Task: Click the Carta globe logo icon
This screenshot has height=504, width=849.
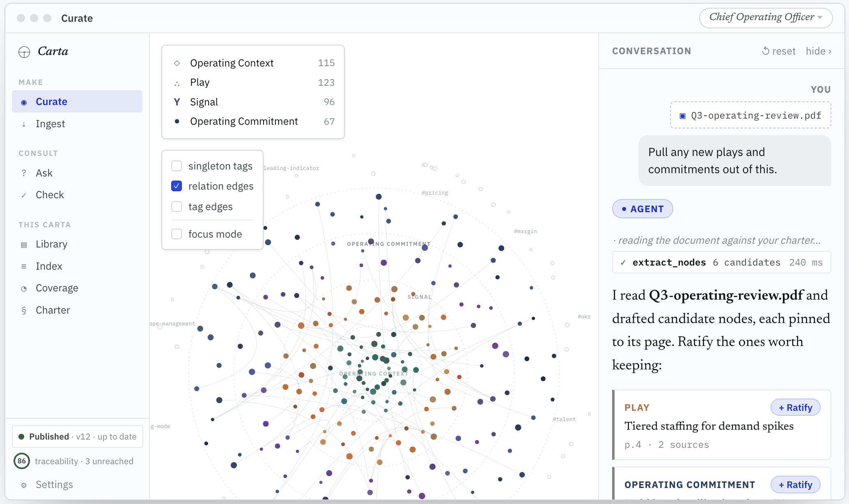Action: (24, 52)
